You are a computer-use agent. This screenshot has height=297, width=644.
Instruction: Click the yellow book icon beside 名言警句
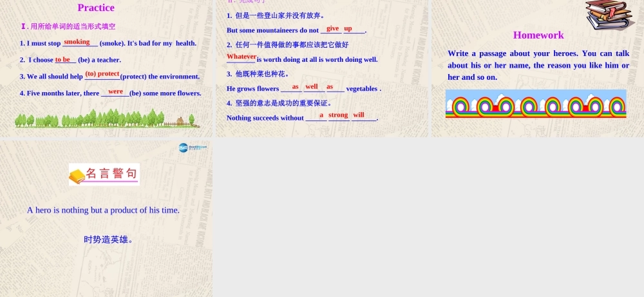click(x=77, y=177)
